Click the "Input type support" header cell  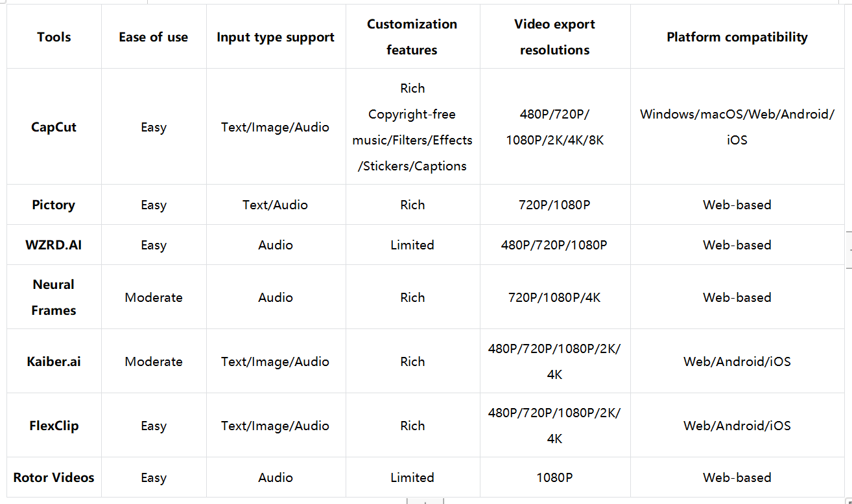point(276,37)
